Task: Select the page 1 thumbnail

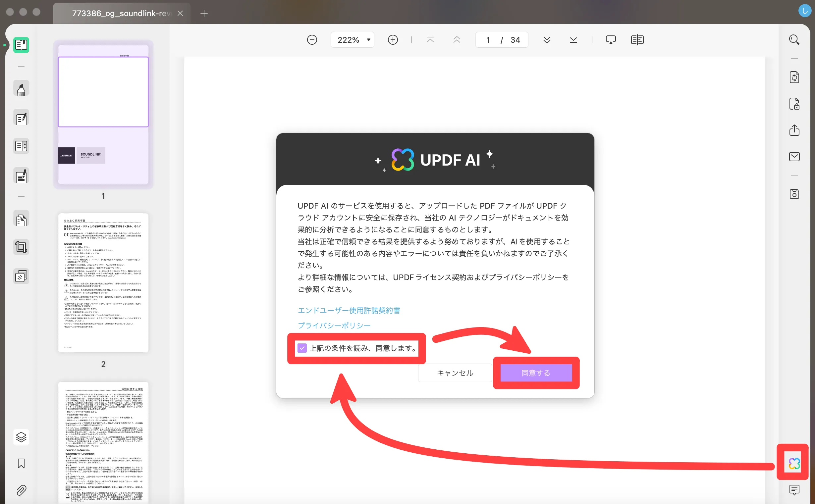Action: [x=103, y=114]
